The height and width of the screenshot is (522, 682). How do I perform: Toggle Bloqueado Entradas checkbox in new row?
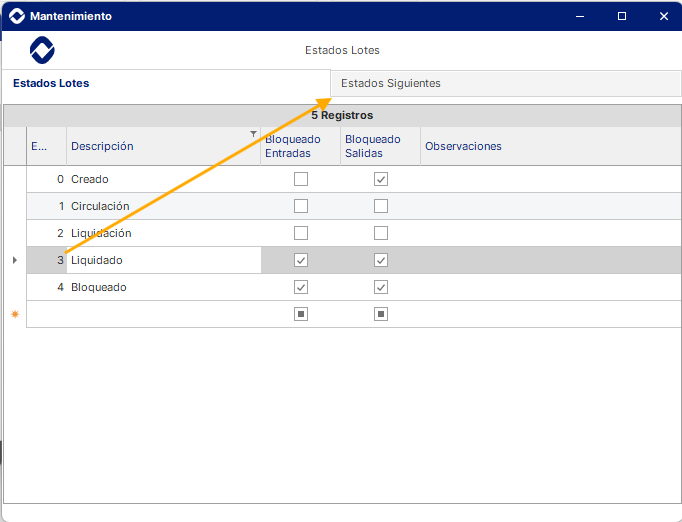click(301, 314)
